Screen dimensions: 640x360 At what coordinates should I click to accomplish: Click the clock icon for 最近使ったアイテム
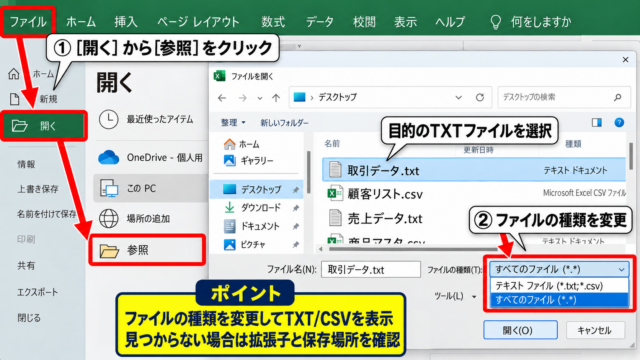[x=109, y=119]
